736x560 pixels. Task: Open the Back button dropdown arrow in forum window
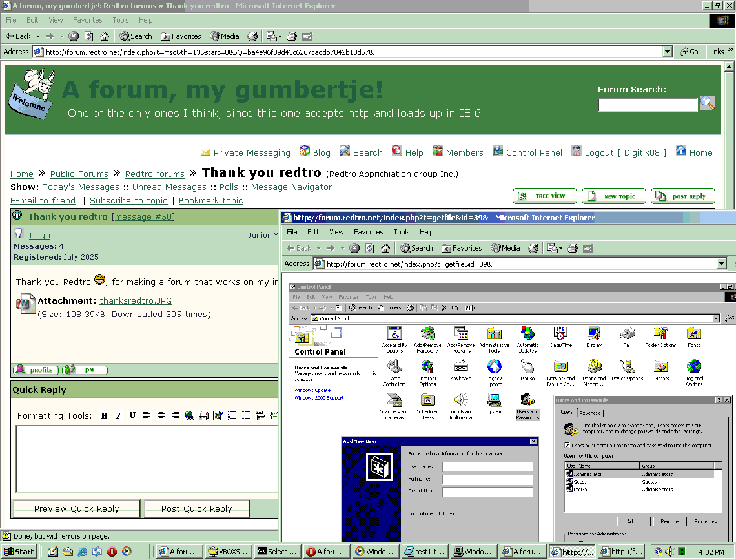point(37,36)
